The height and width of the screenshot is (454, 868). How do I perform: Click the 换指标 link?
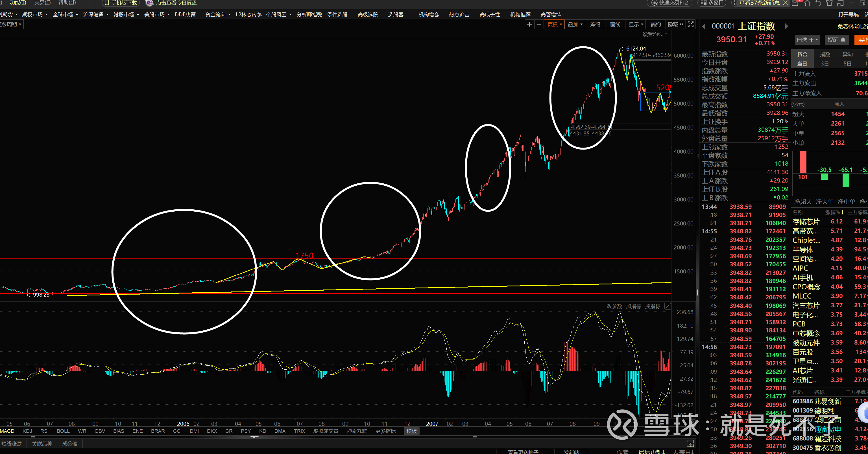[653, 306]
